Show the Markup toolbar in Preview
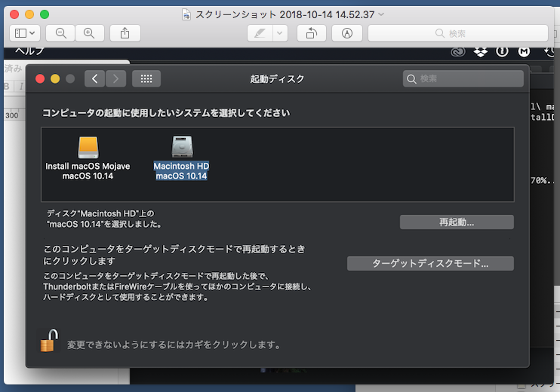This screenshot has height=392, width=560. [x=346, y=33]
